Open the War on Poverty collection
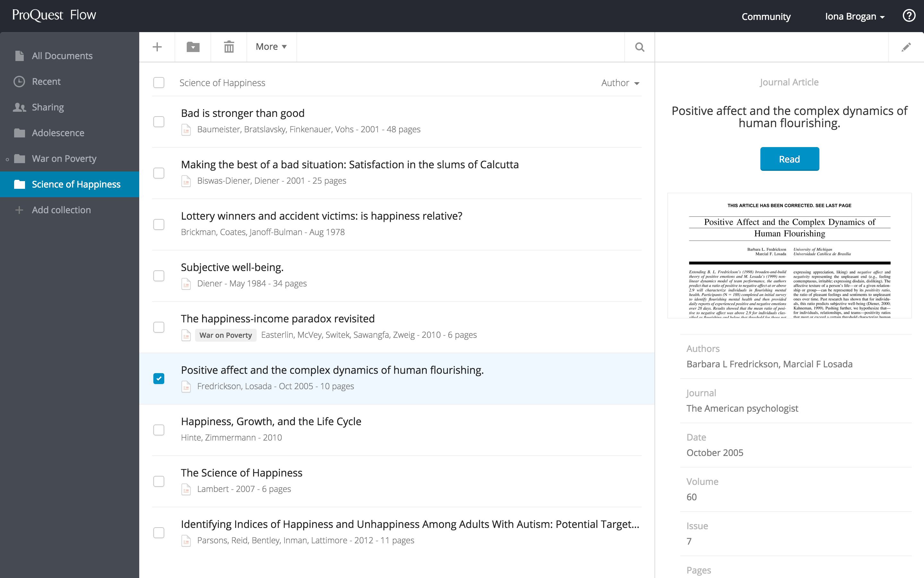 point(70,158)
